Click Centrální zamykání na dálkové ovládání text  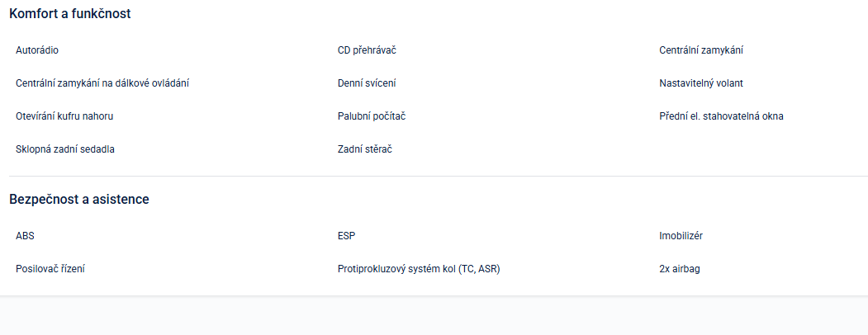[103, 83]
